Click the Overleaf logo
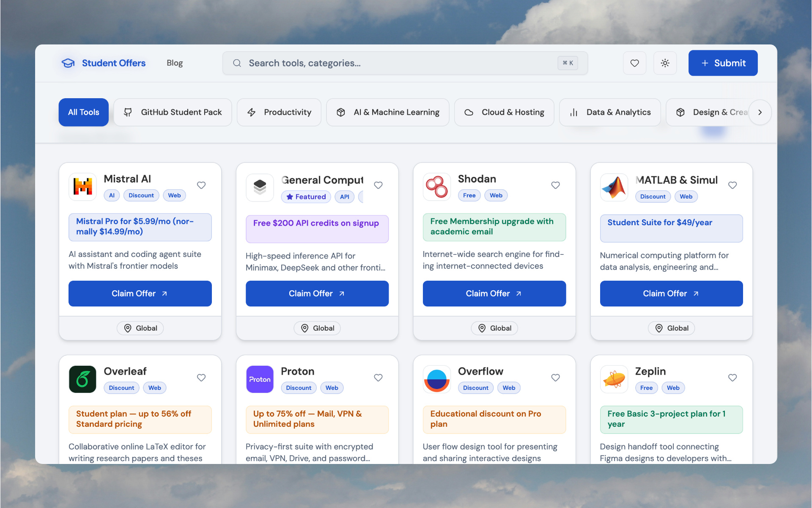This screenshot has width=812, height=508. pos(82,379)
